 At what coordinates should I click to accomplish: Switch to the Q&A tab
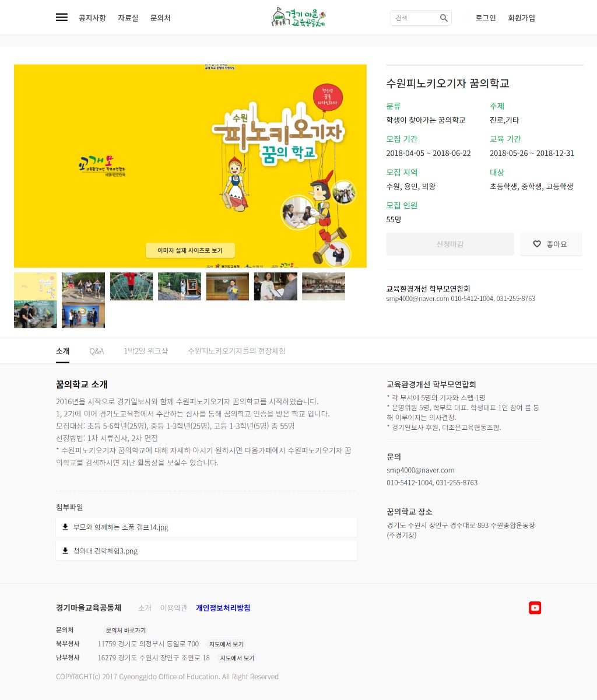(97, 351)
